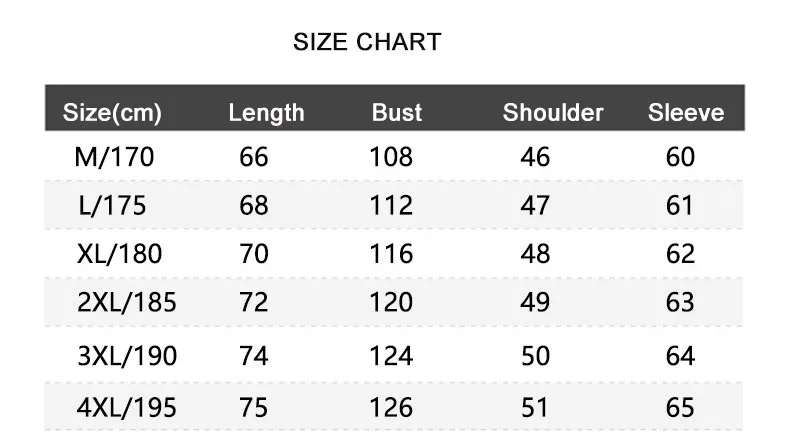The height and width of the screenshot is (447, 790).
Task: Click the 4XL/195 size label
Action: click(126, 407)
